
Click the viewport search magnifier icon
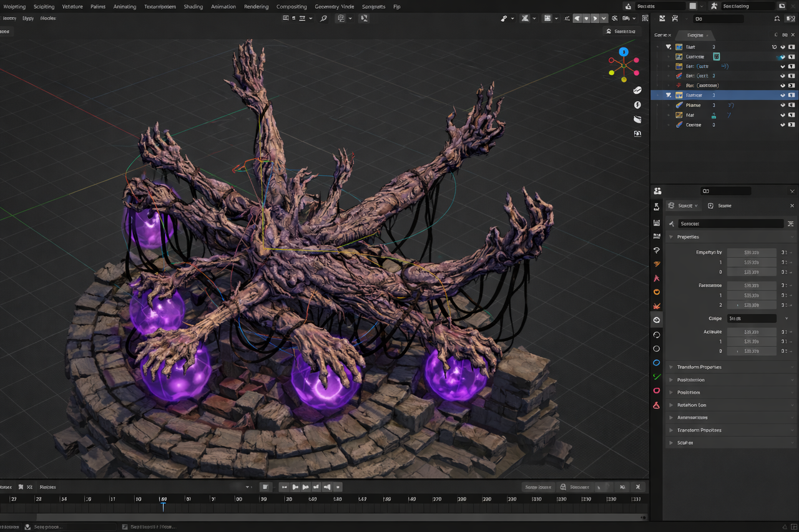point(323,18)
